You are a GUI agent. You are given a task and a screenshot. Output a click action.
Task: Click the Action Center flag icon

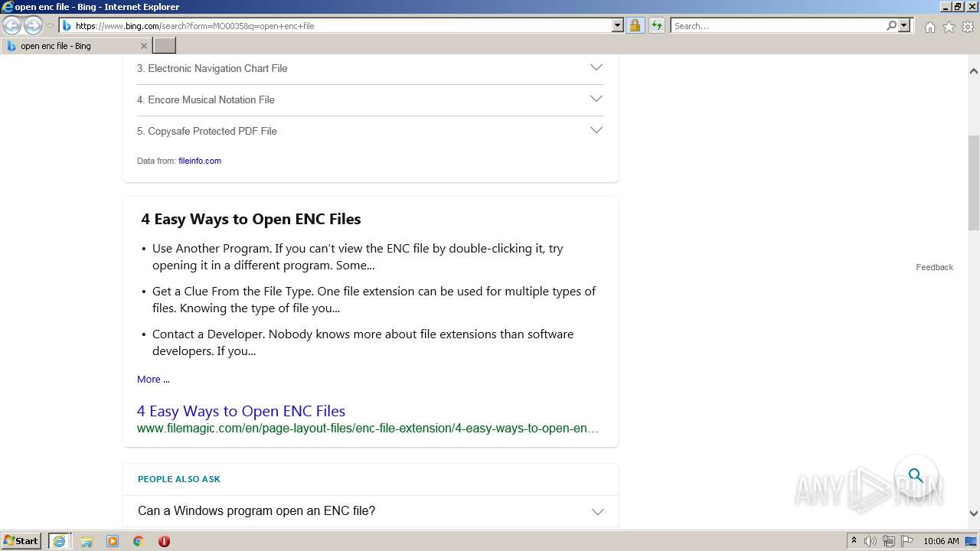click(906, 541)
